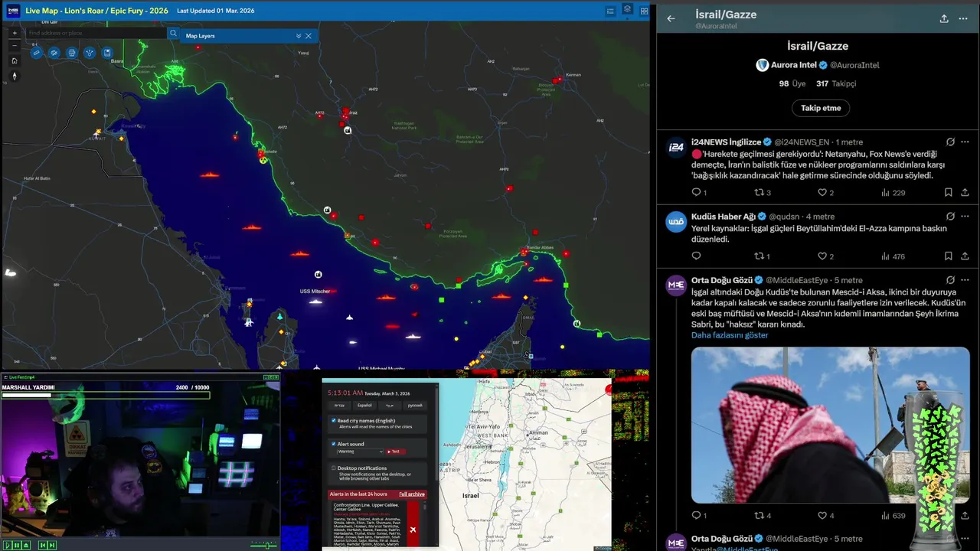Toggle Read city names (English) checkbox
The width and height of the screenshot is (980, 551).
click(334, 421)
